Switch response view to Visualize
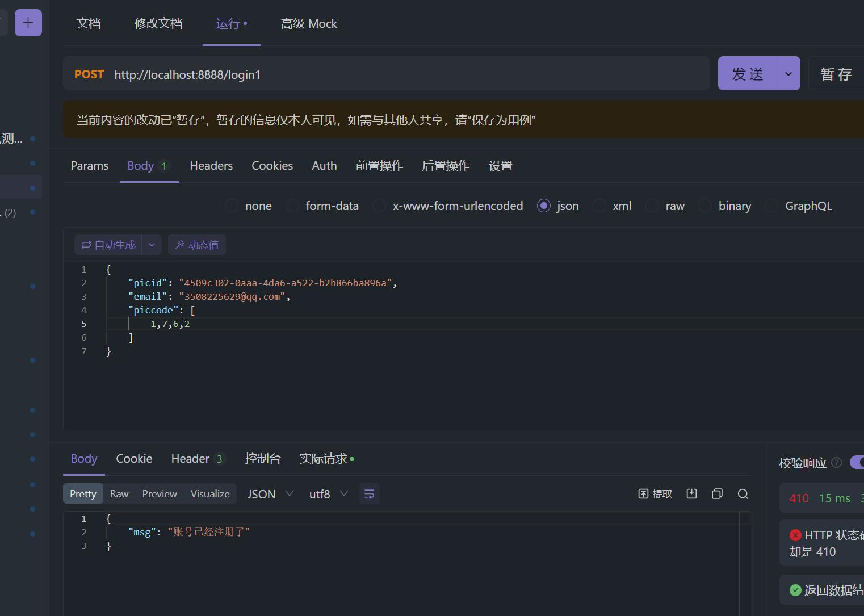The image size is (864, 616). pos(210,494)
